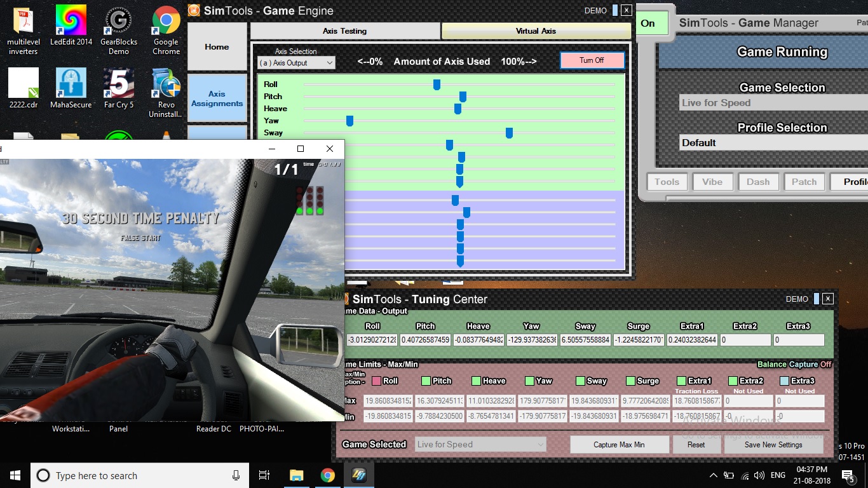Click the Pitch axis slider handle
868x488 pixels.
tap(463, 97)
